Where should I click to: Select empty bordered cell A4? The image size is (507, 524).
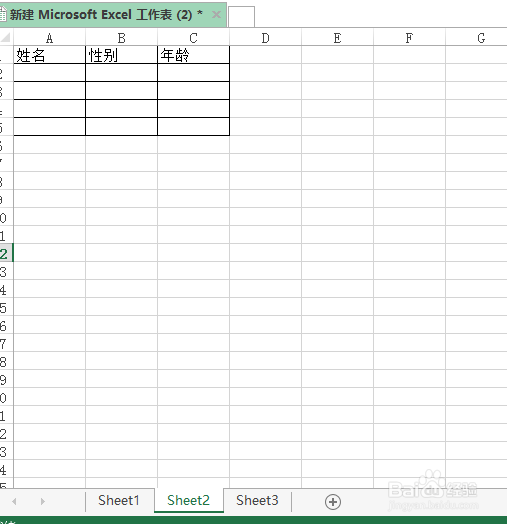(x=49, y=109)
